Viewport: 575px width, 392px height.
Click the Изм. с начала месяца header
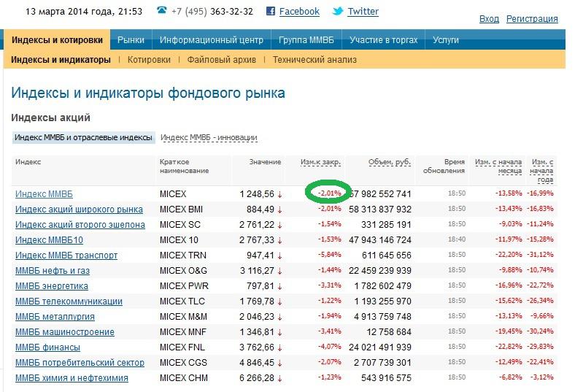(x=498, y=166)
